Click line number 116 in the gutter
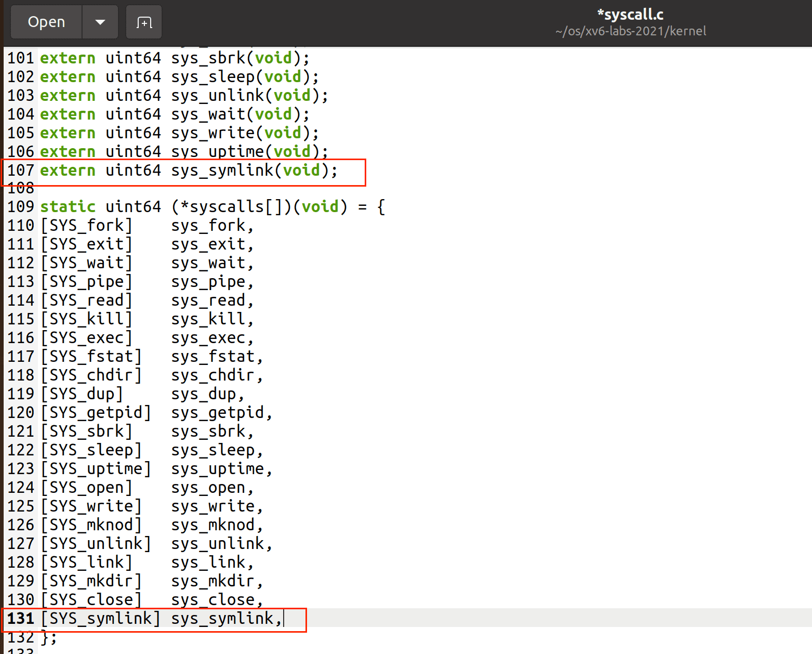 point(21,338)
